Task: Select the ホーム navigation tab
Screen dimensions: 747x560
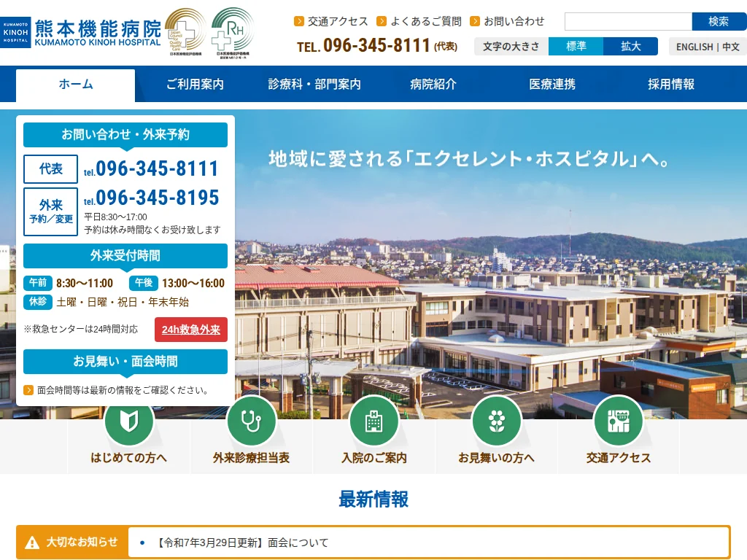Action: pos(75,85)
